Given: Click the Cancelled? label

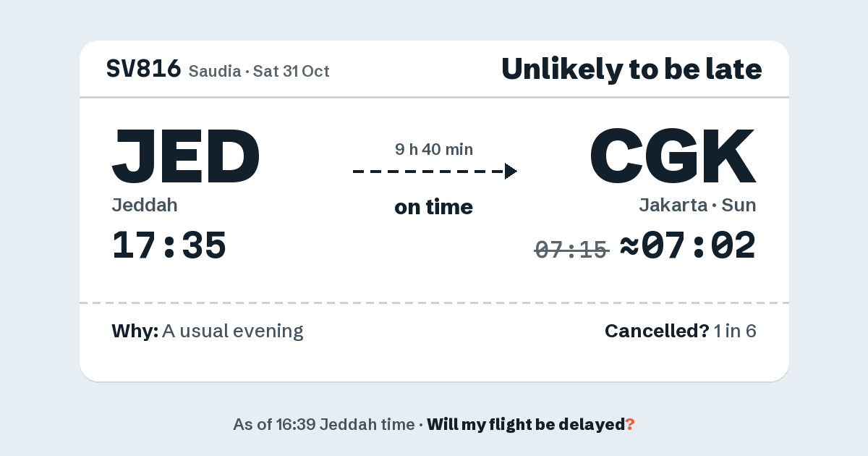Looking at the screenshot, I should pos(657,332).
